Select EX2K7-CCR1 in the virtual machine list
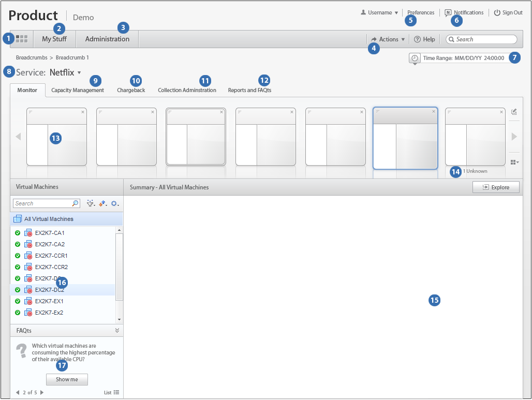 coord(51,256)
